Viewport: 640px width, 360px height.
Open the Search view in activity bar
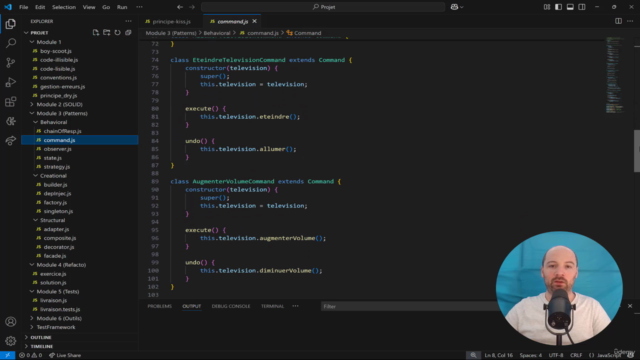point(11,43)
